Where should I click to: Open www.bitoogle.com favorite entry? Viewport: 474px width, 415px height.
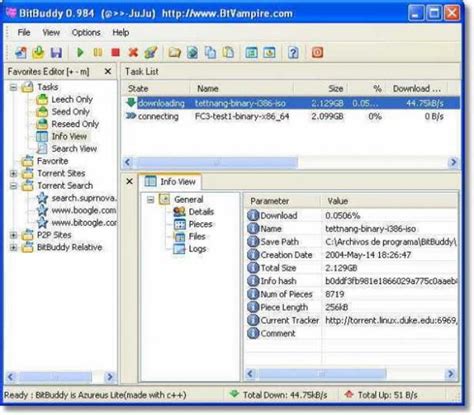(84, 223)
